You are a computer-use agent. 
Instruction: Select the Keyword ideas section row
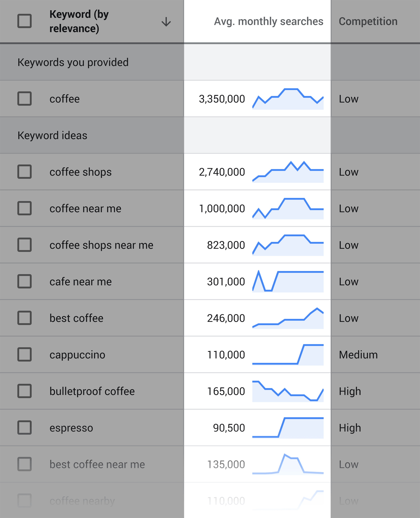210,135
